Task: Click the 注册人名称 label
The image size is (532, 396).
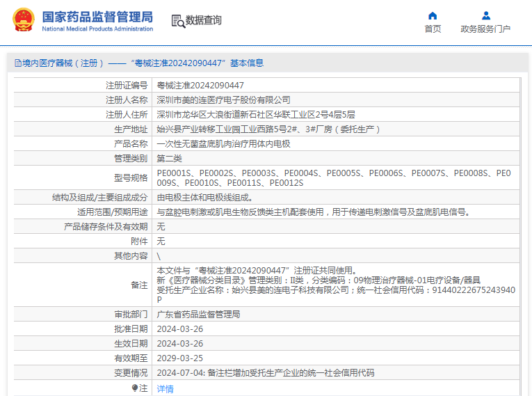Action: (x=127, y=100)
